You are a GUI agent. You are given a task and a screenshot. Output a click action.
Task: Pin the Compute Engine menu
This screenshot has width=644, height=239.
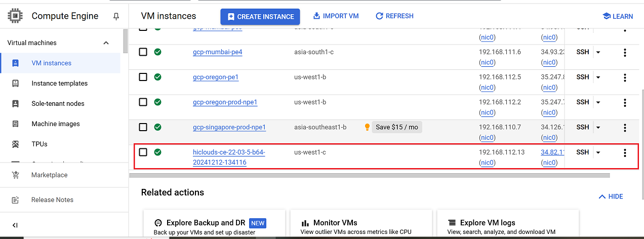point(116,16)
